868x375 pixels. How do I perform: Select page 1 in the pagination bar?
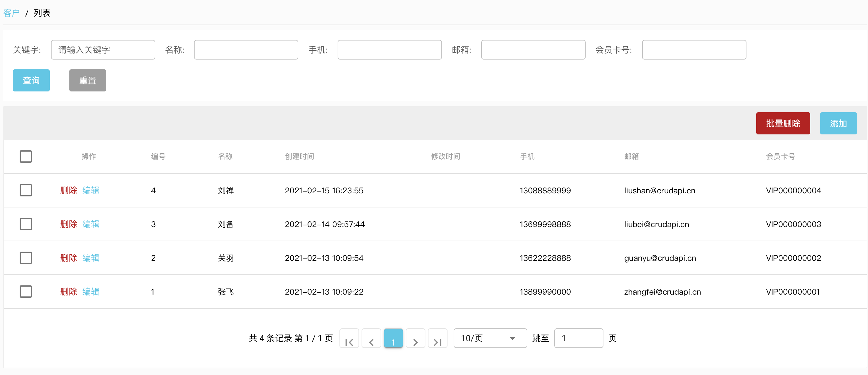point(393,338)
